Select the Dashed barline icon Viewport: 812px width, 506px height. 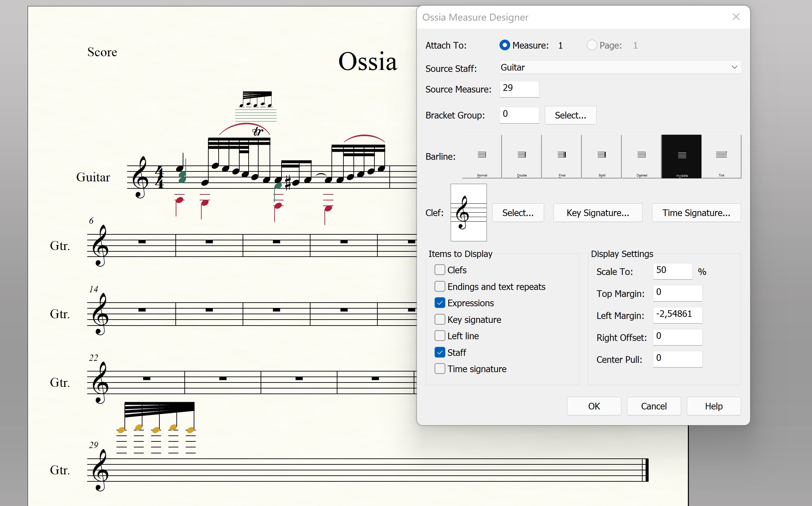(641, 156)
